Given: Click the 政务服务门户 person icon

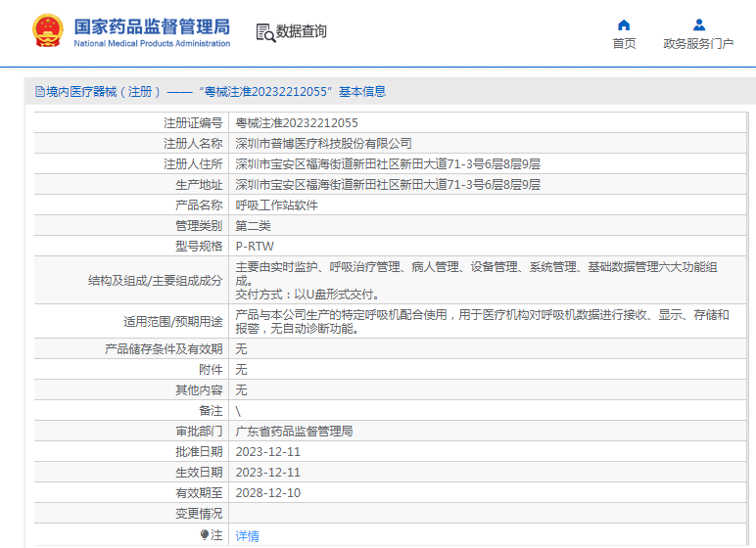Looking at the screenshot, I should tap(698, 25).
